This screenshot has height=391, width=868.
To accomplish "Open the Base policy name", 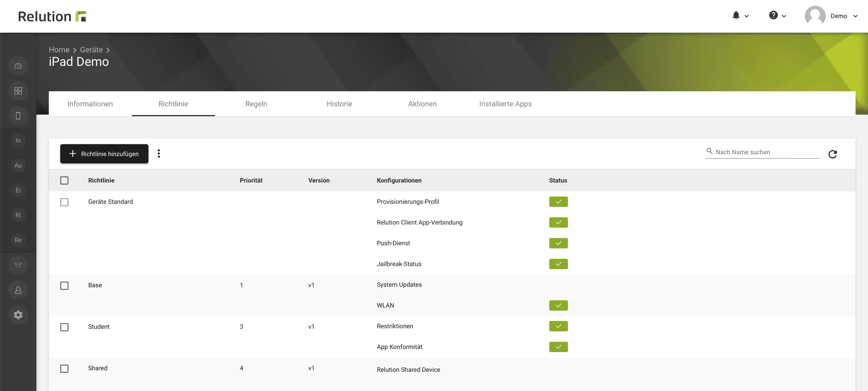I will coord(95,285).
